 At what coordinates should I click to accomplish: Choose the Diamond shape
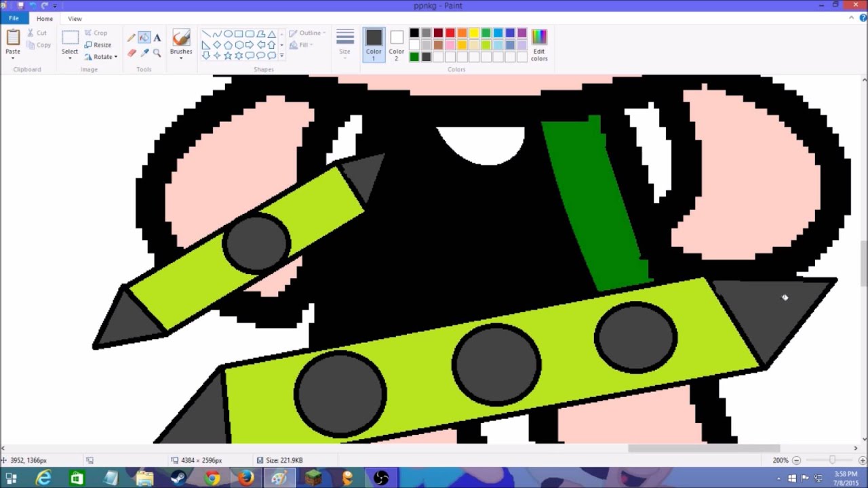[x=217, y=45]
